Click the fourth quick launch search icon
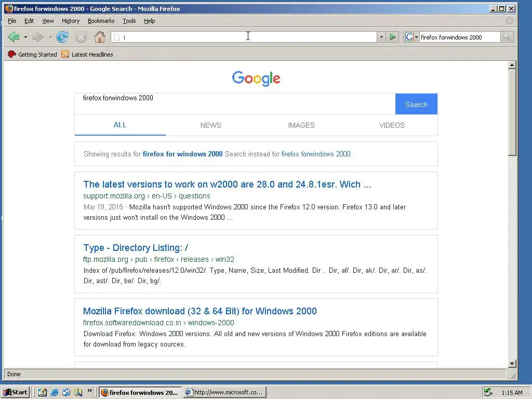This screenshot has height=399, width=532. point(78,392)
